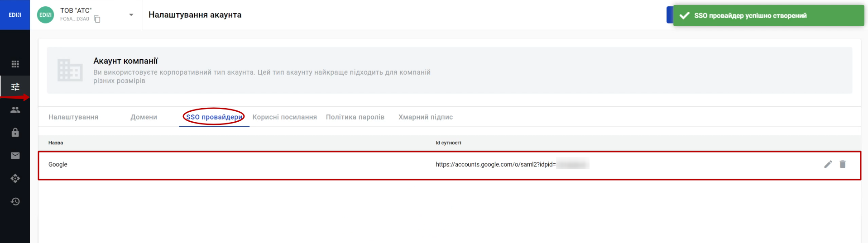Click the padlock icon in sidebar

coord(15,133)
